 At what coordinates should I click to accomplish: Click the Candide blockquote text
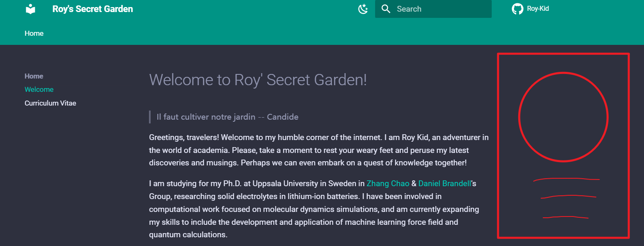point(227,117)
